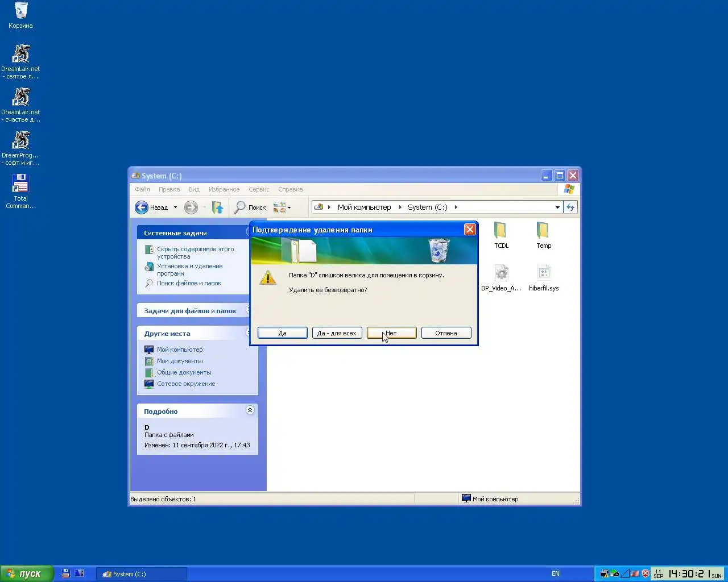Viewport: 728px width, 582px height.
Task: Select the hiberfil.sys file
Action: 544,277
